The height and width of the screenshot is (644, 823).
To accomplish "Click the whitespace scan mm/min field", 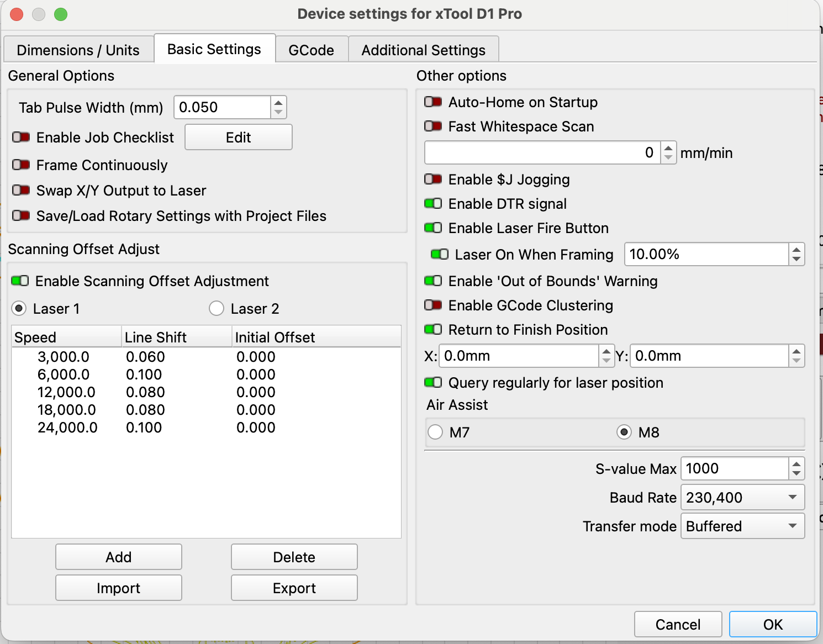I will [x=542, y=152].
